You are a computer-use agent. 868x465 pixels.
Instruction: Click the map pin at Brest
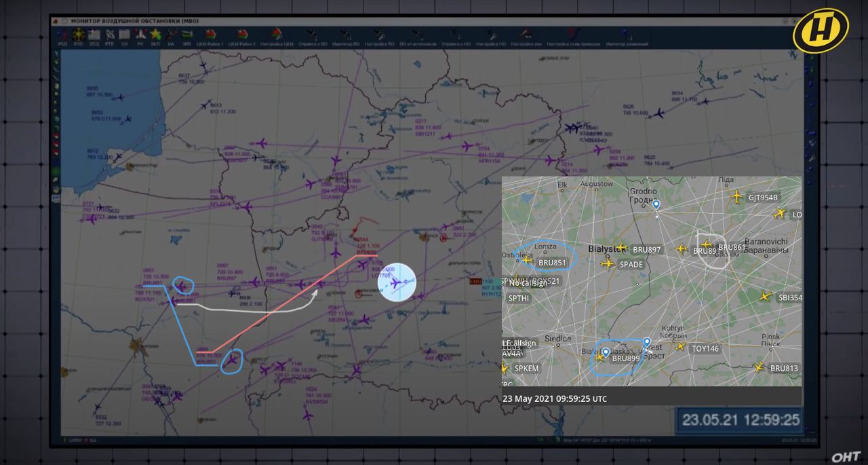[x=647, y=343]
